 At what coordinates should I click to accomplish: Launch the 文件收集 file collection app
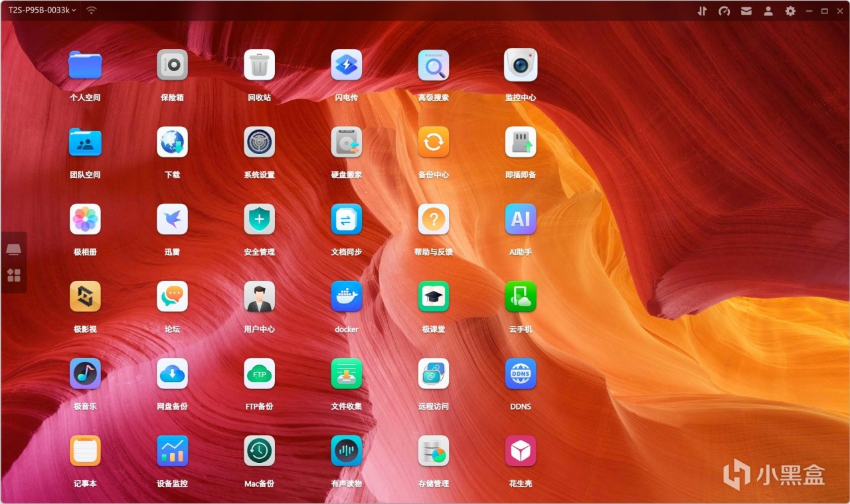pos(347,374)
